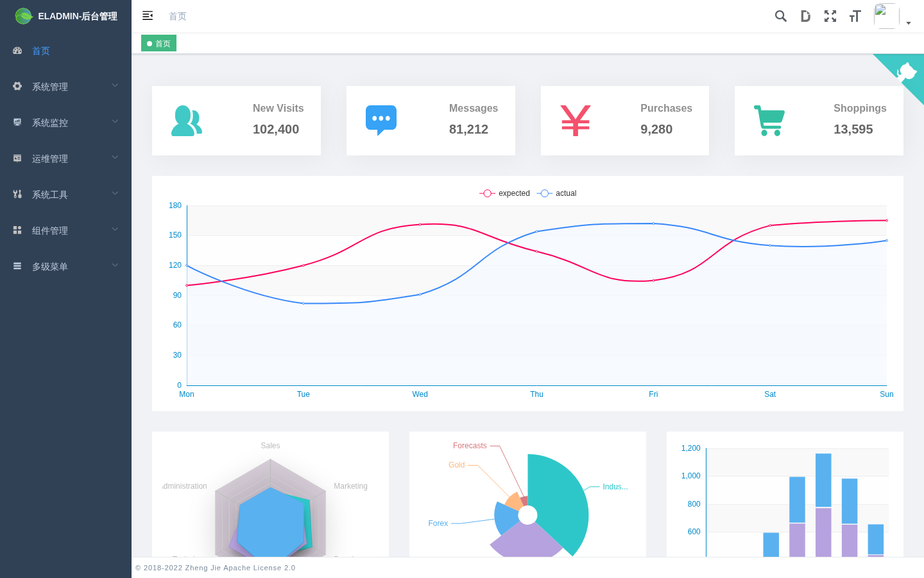
Task: Click the 首页 dashboard sidebar icon
Action: (17, 51)
